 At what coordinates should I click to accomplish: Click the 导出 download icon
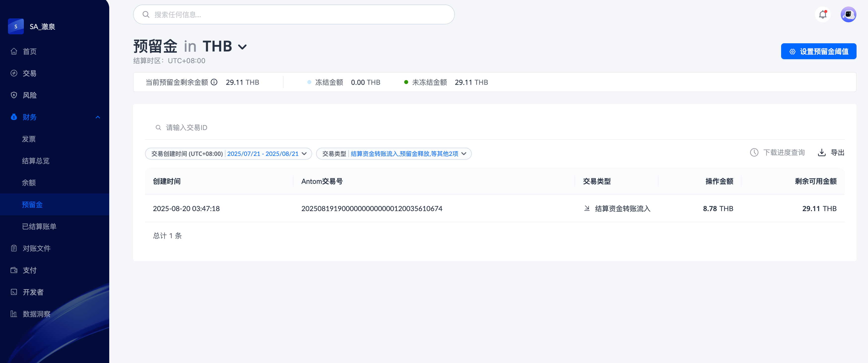point(822,152)
